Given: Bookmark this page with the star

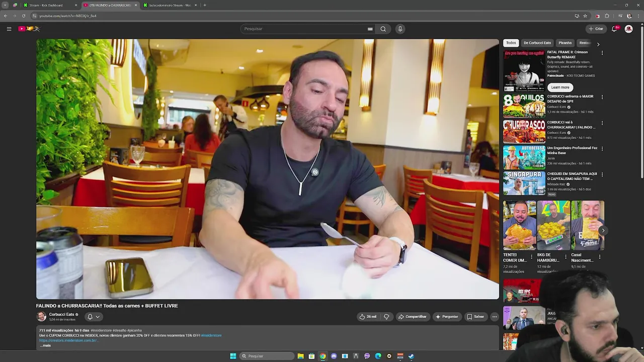Looking at the screenshot, I should point(585,16).
